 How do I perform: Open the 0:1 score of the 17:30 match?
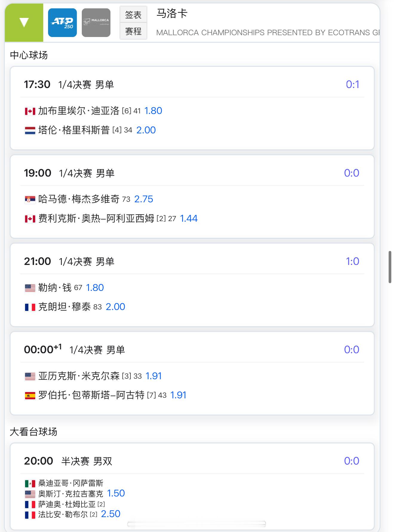[x=353, y=84]
